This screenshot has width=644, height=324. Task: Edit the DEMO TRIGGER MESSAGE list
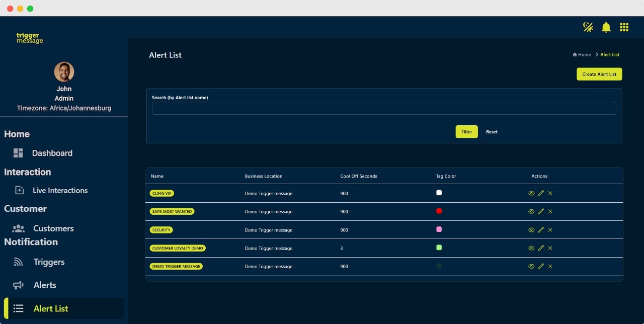(541, 266)
